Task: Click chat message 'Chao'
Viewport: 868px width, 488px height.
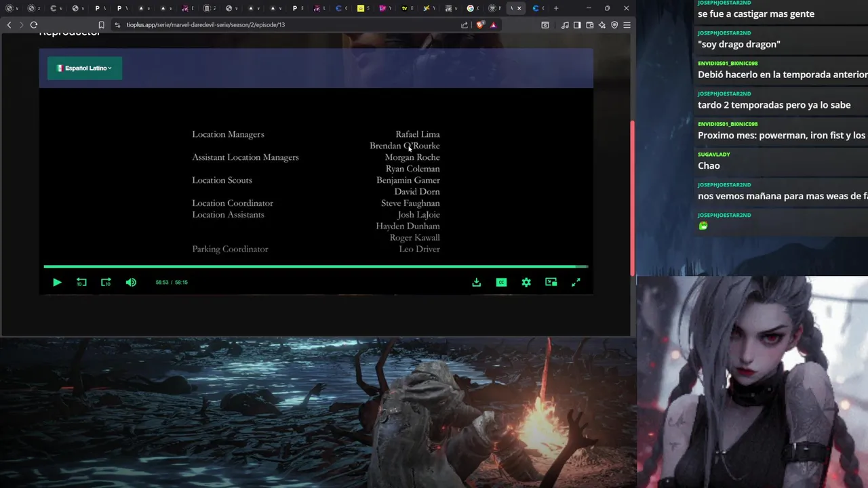Action: 709,165
